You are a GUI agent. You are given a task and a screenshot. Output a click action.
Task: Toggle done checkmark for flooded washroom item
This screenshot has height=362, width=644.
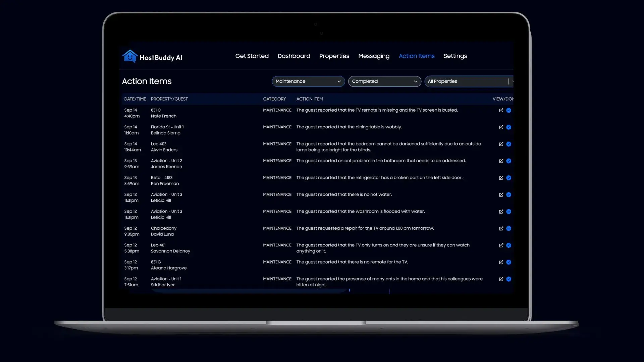click(508, 212)
